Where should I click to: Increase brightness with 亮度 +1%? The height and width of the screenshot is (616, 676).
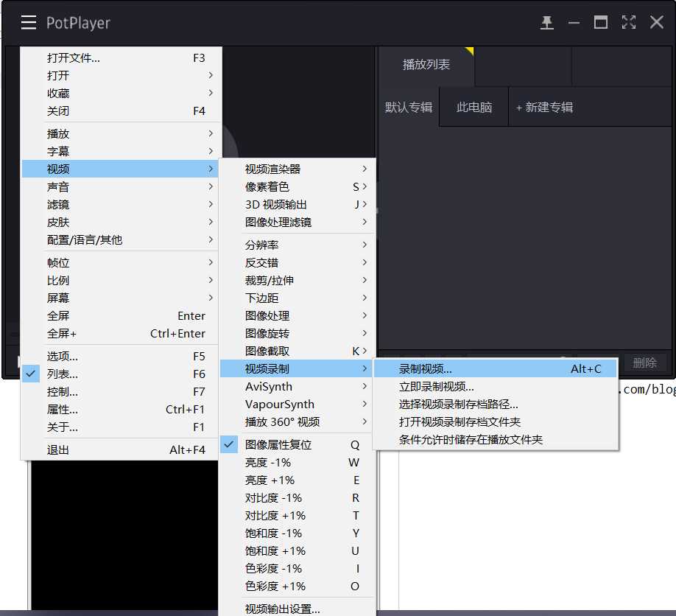click(297, 480)
